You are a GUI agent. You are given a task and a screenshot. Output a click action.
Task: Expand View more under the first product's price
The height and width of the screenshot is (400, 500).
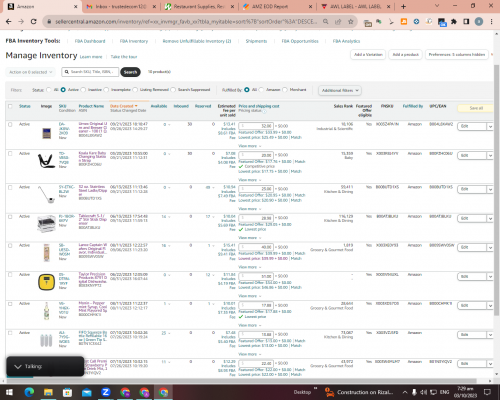249,146
